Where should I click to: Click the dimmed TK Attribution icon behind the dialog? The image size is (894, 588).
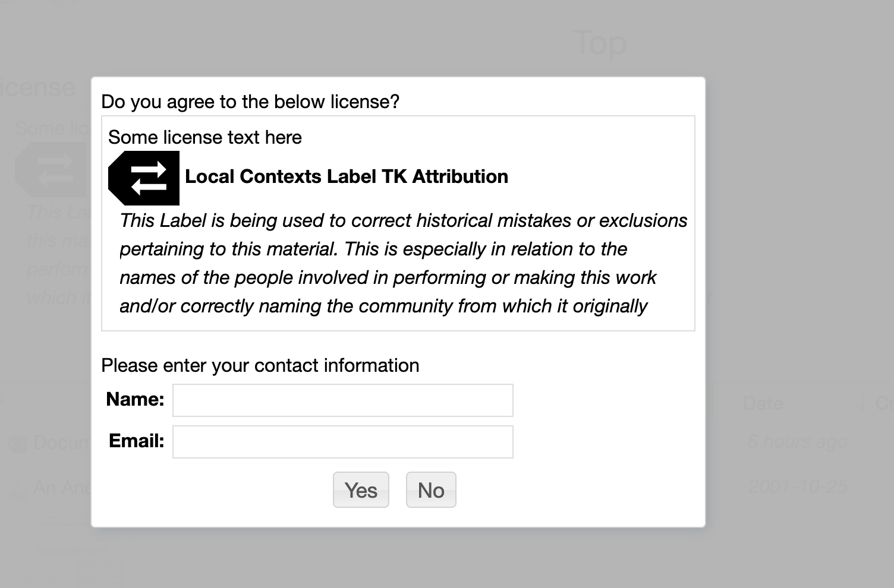(51, 170)
